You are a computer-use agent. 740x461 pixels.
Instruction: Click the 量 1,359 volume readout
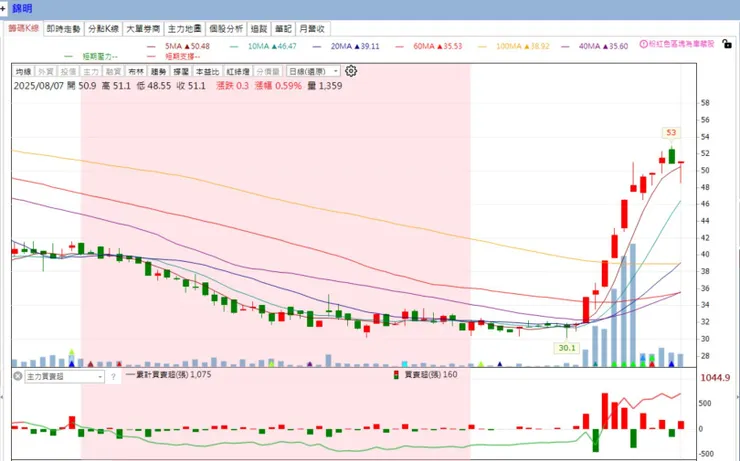tap(325, 86)
